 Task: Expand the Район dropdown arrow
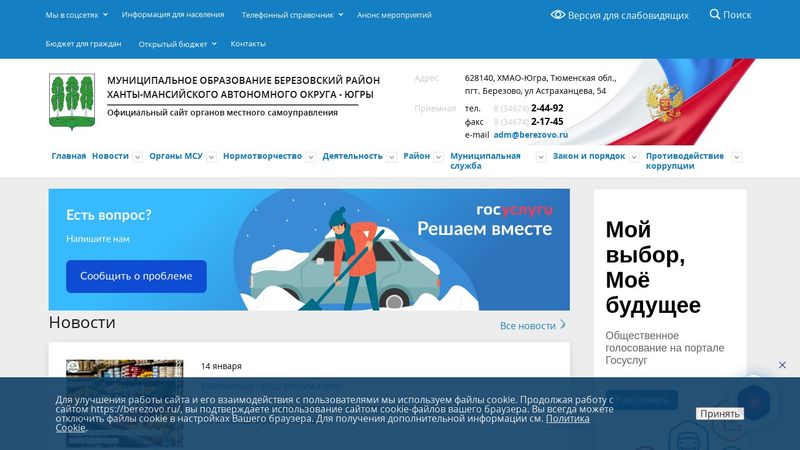point(438,157)
